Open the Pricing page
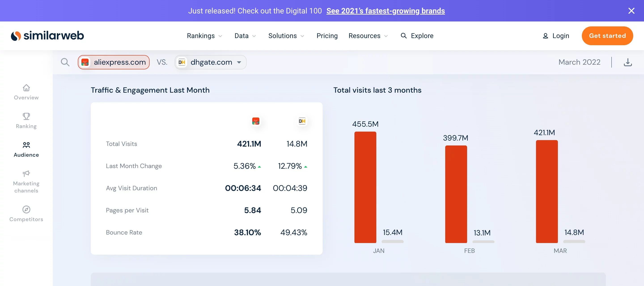The height and width of the screenshot is (286, 644). click(x=327, y=36)
